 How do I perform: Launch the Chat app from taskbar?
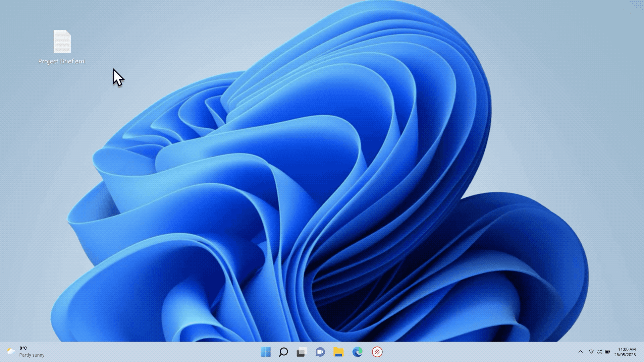pyautogui.click(x=320, y=352)
